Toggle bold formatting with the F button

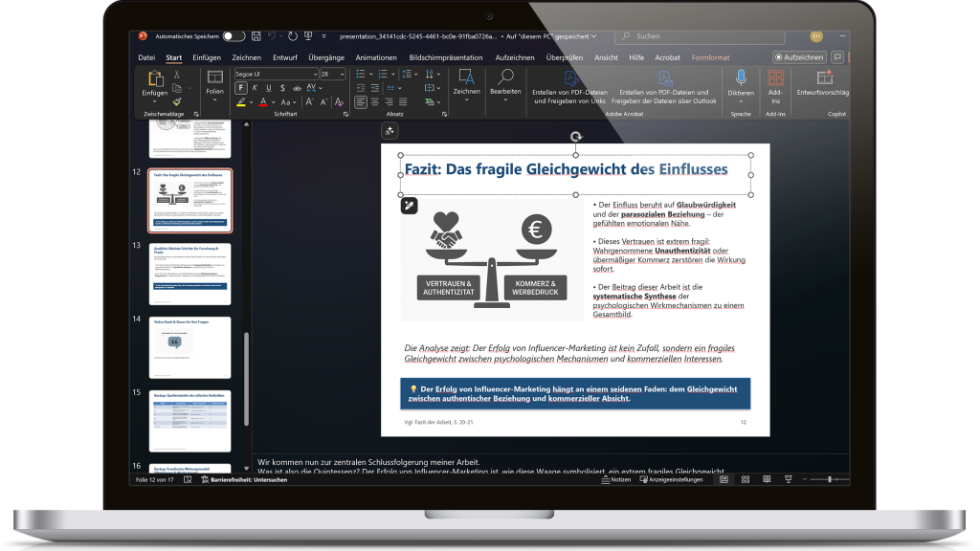(x=240, y=85)
